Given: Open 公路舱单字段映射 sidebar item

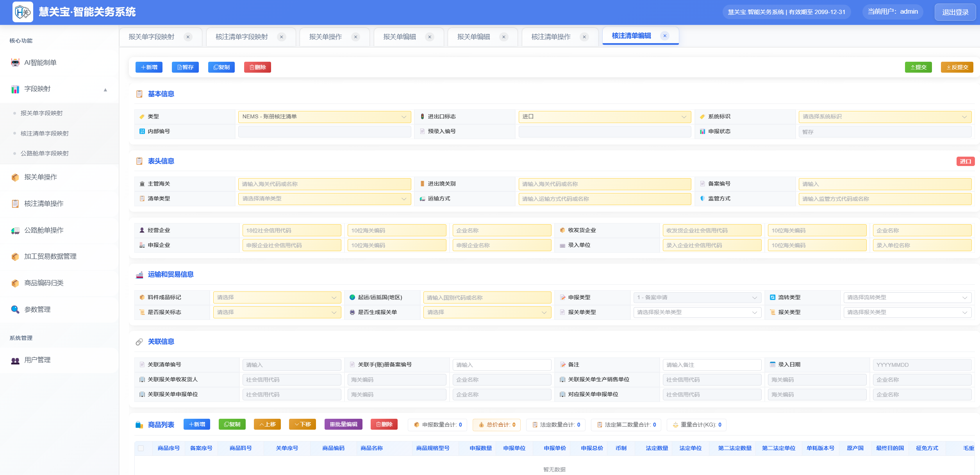Looking at the screenshot, I should [x=45, y=154].
